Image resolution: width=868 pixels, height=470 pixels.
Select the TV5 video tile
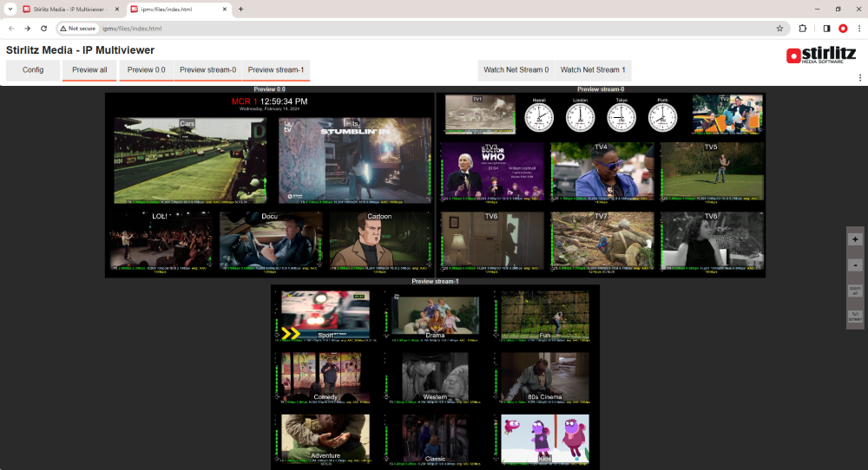(713, 172)
